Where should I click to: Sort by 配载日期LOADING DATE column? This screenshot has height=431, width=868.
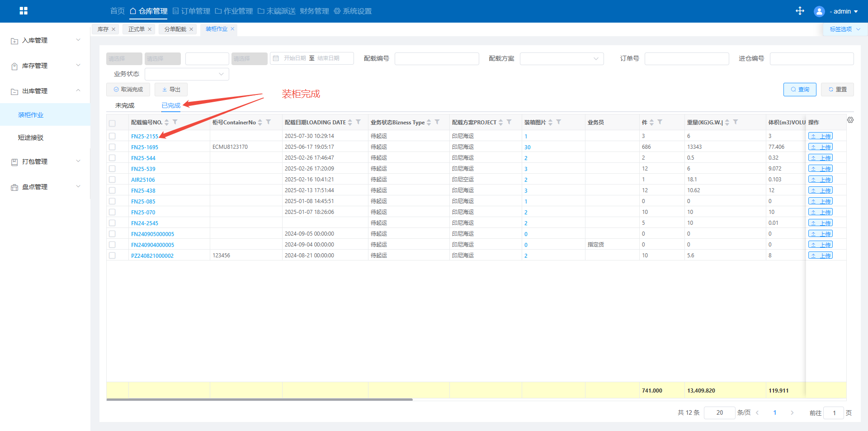coord(350,123)
